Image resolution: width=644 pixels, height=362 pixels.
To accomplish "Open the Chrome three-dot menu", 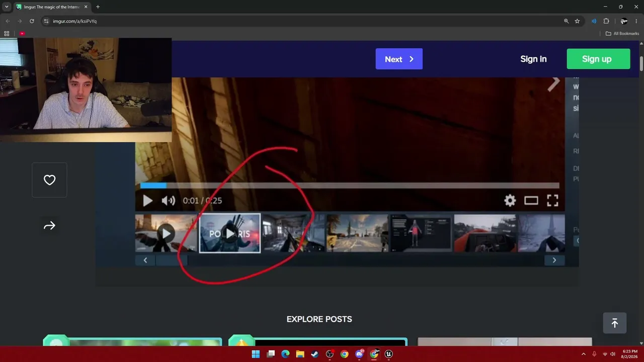I will click(636, 21).
